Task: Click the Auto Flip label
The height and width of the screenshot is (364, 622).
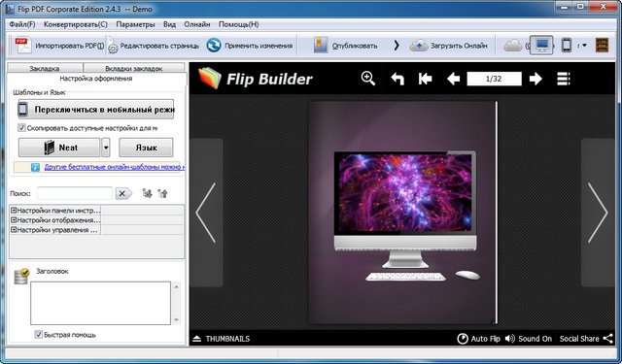Action: coord(486,339)
